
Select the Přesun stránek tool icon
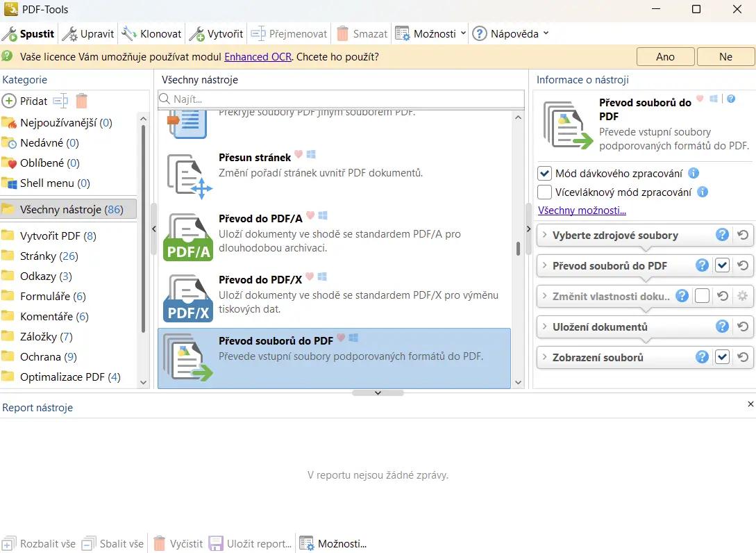coord(189,176)
